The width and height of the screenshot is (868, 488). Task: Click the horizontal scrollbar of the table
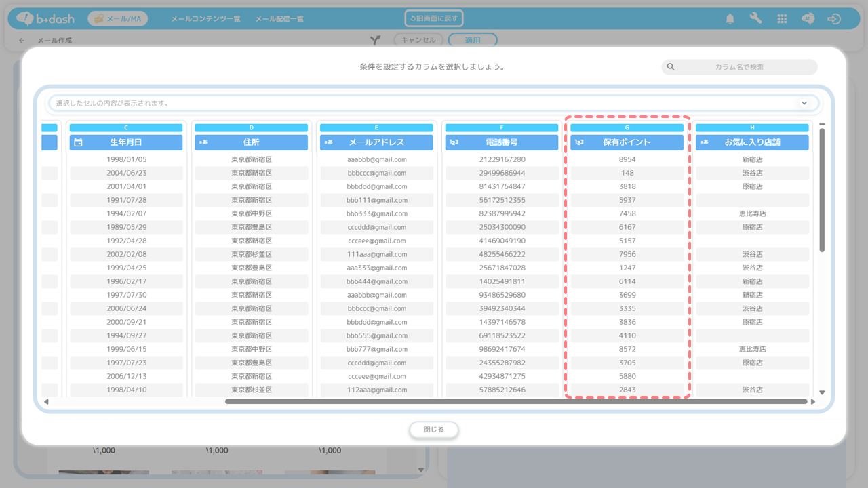click(x=515, y=401)
